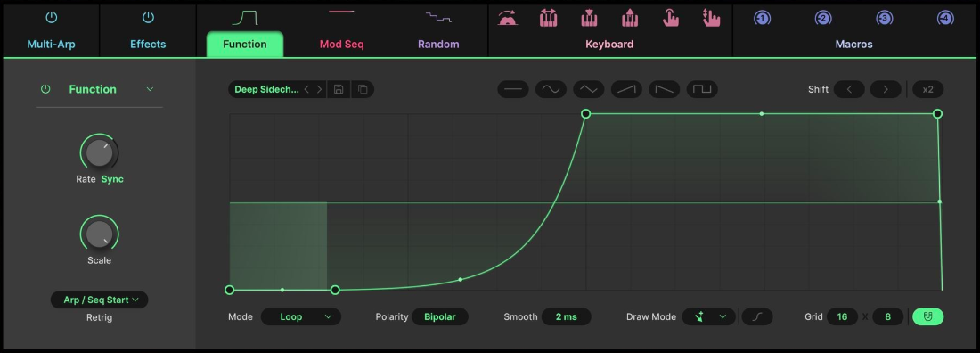
Task: Shift the function curve left
Action: pos(849,89)
